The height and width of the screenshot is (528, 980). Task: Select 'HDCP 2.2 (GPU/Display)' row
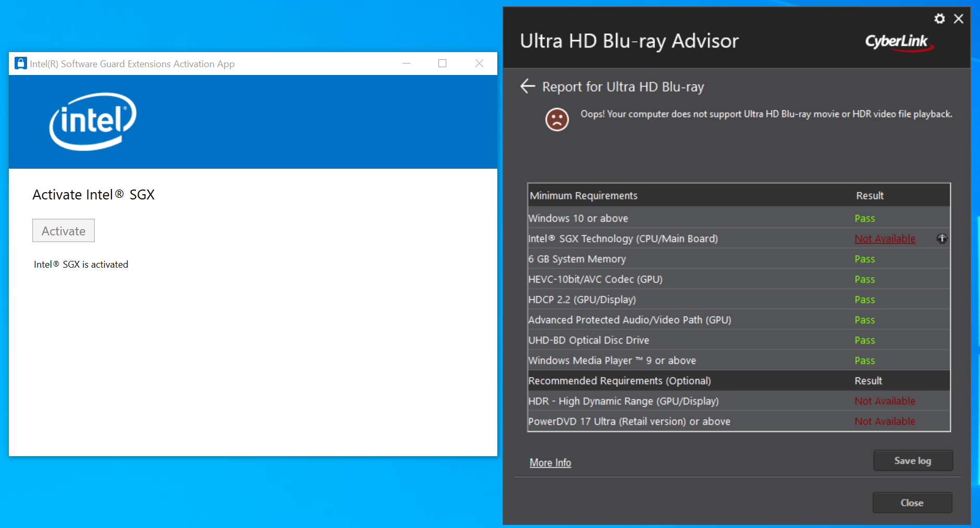click(x=739, y=299)
